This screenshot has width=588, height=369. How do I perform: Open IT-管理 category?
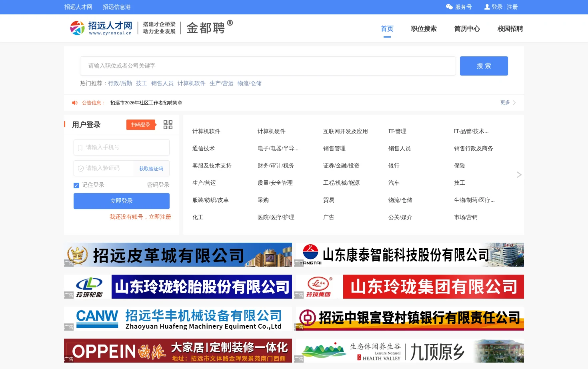(397, 131)
